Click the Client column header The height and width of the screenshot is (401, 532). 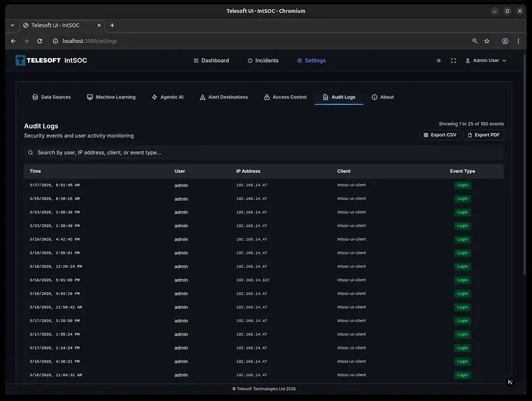(x=344, y=171)
